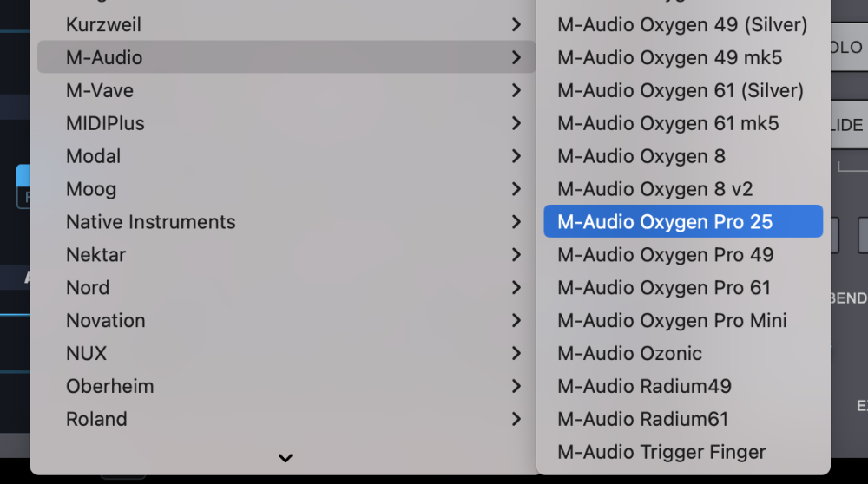Select M-Audio Trigger Finger

click(x=661, y=452)
